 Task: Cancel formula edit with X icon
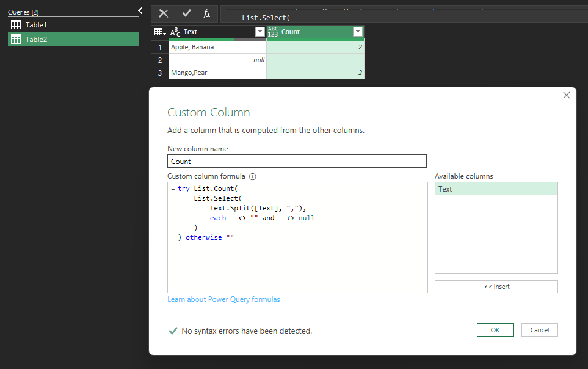coord(164,14)
